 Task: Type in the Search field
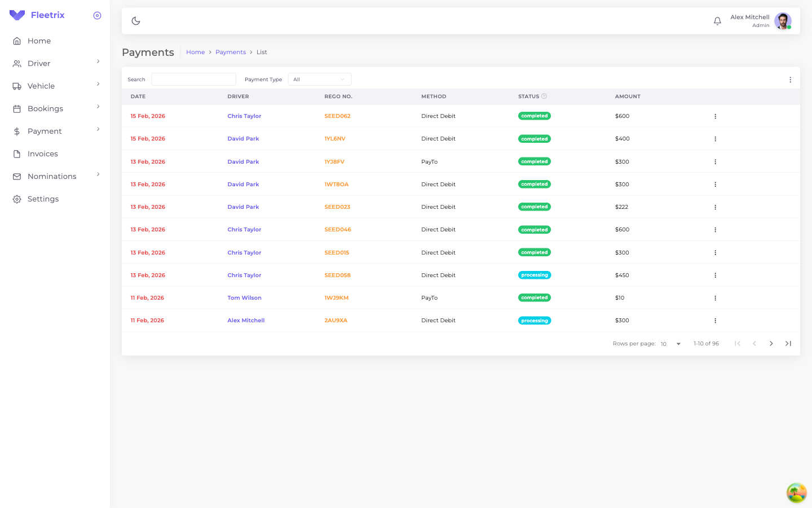(x=193, y=79)
